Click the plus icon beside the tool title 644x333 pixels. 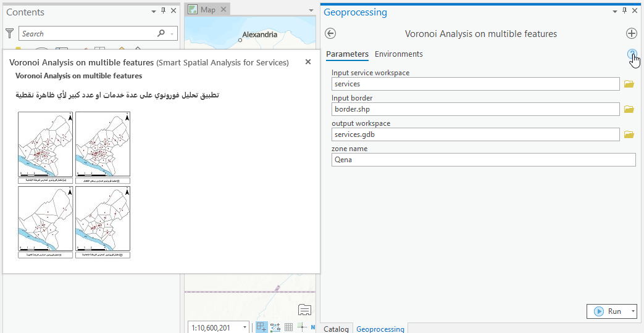point(631,34)
